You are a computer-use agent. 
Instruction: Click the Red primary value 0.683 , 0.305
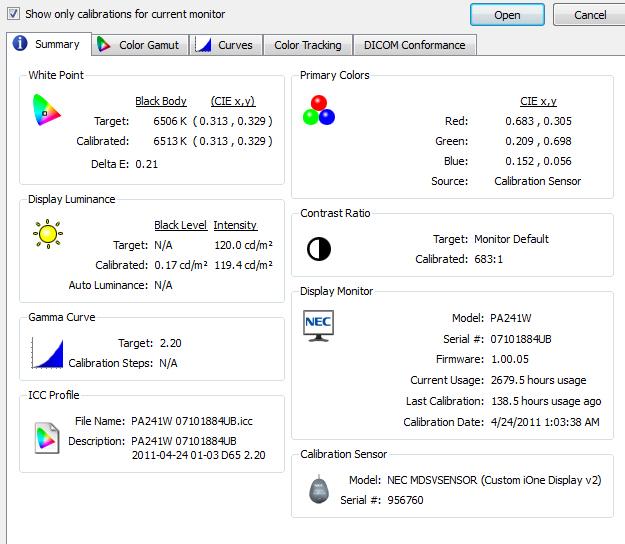[538, 121]
